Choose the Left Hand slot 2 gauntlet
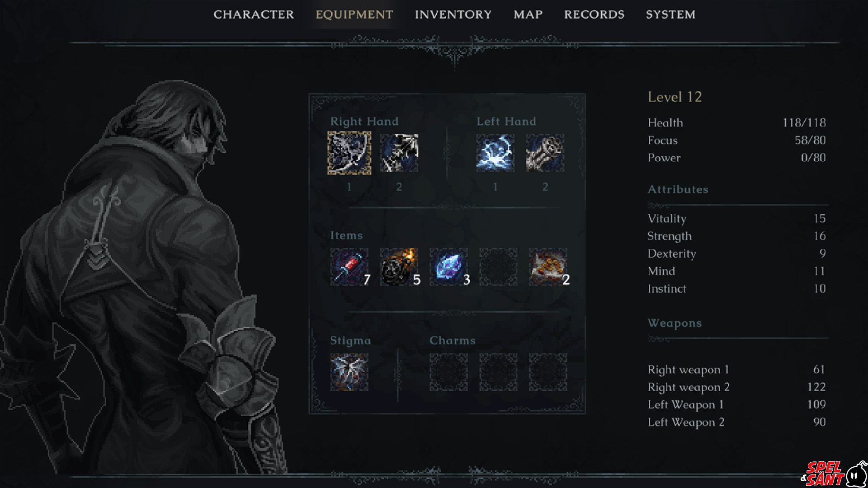The width and height of the screenshot is (868, 488). 545,153
